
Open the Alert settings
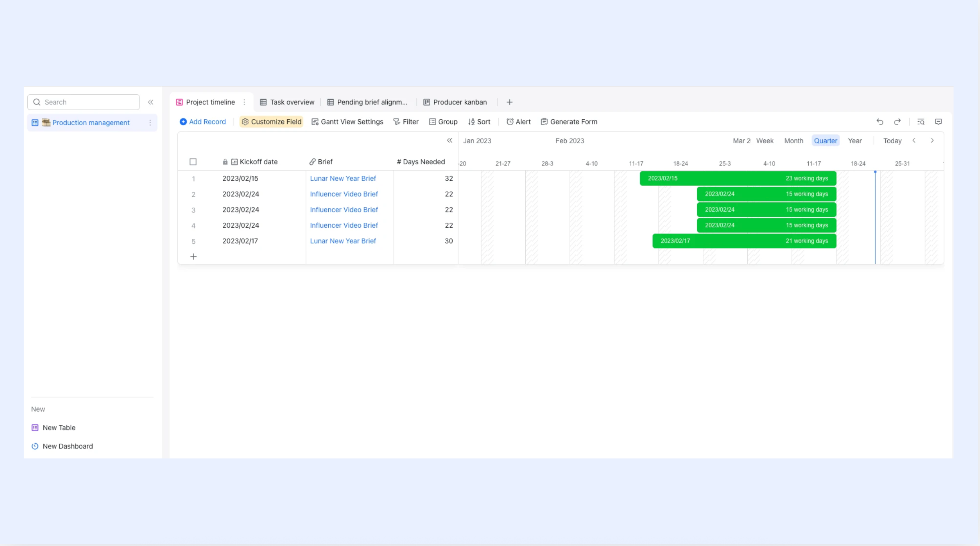click(518, 122)
